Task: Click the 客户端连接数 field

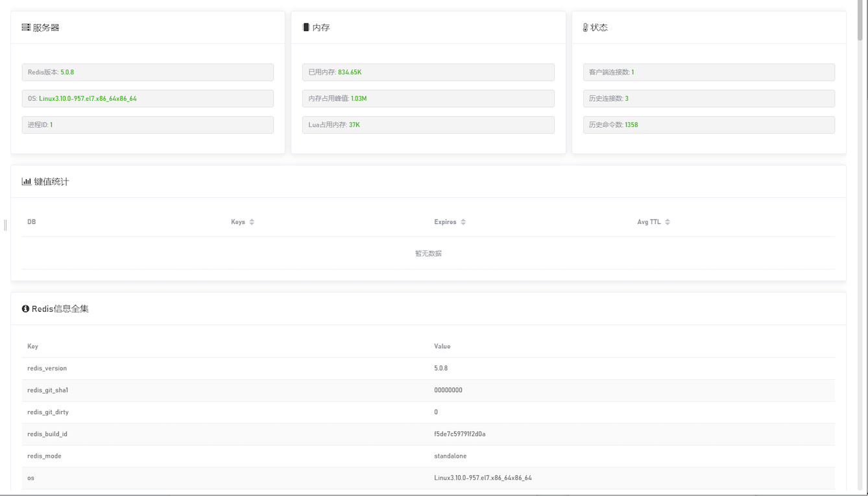Action: point(709,72)
